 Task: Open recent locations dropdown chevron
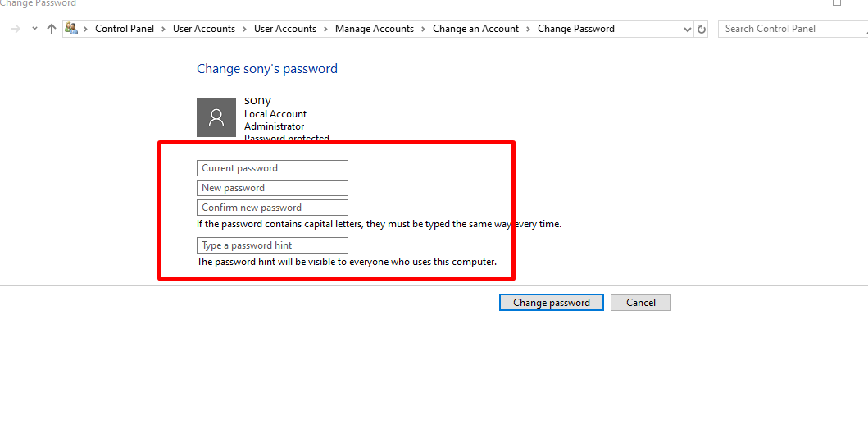coord(34,29)
